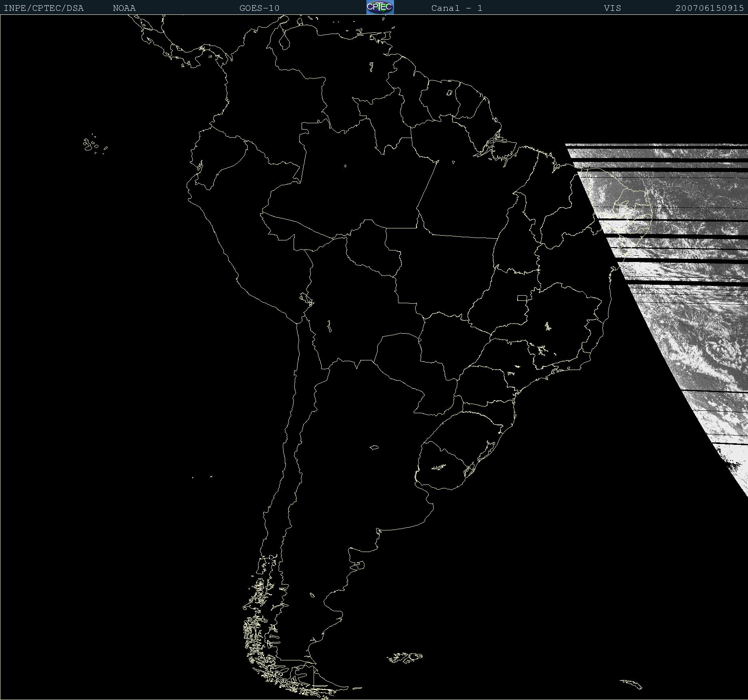The width and height of the screenshot is (748, 700).
Task: Click the NOAA label in header
Action: [124, 8]
